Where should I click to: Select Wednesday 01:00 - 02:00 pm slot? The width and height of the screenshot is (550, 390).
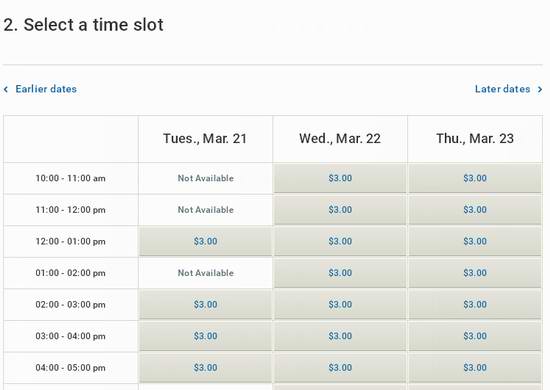tap(340, 273)
